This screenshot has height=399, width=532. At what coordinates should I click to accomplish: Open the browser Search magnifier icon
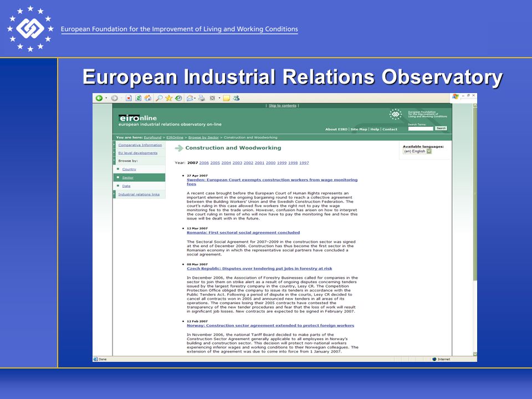159,98
